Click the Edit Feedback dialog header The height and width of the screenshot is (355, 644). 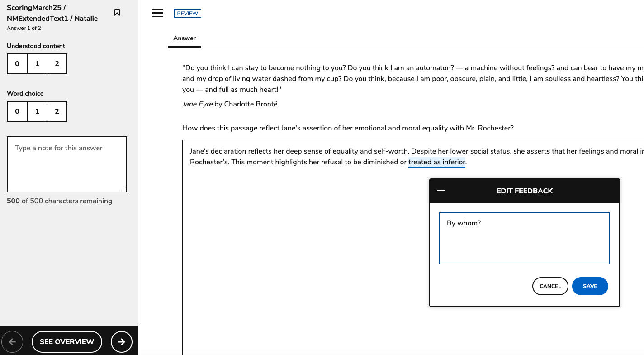(525, 191)
